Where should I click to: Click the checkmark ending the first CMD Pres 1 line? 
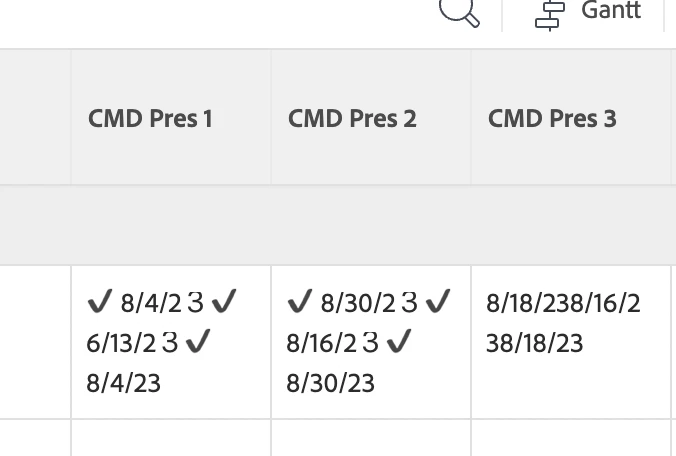[224, 301]
